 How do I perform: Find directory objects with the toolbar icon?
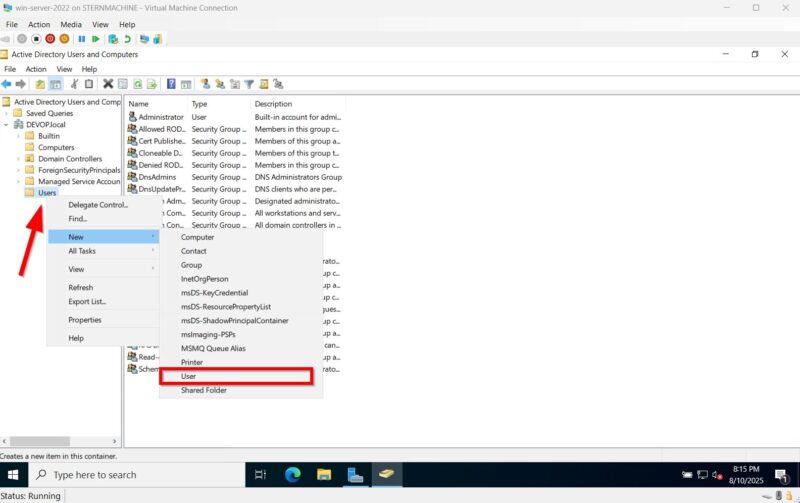[x=264, y=84]
